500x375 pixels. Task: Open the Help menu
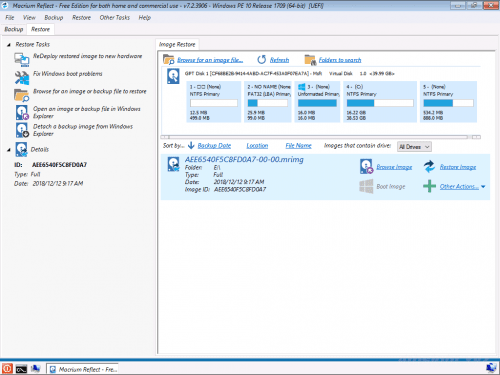click(145, 18)
